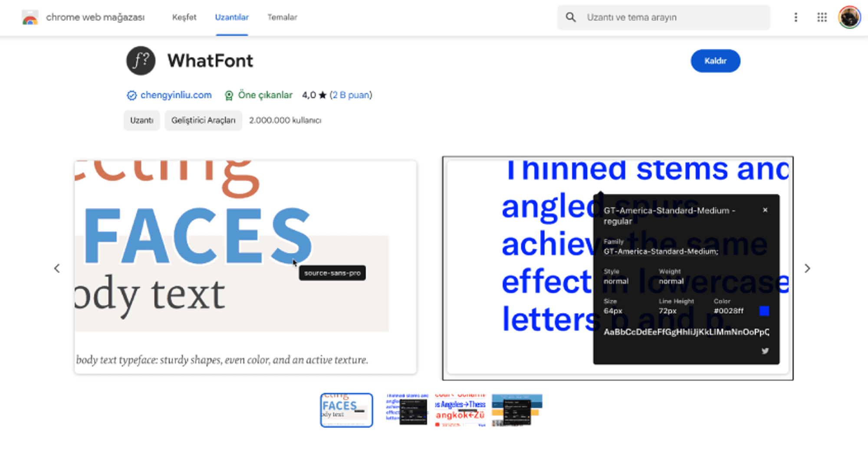View the 2 B puan ratings link

(x=351, y=95)
